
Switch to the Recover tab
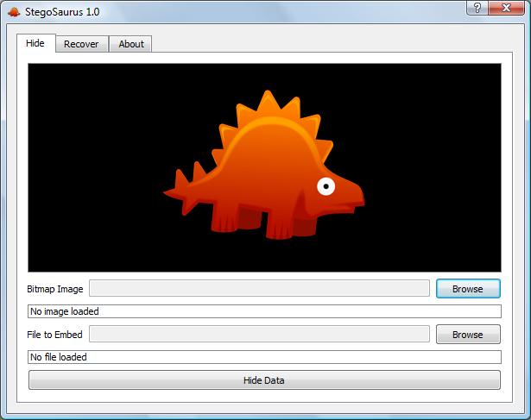click(x=82, y=44)
